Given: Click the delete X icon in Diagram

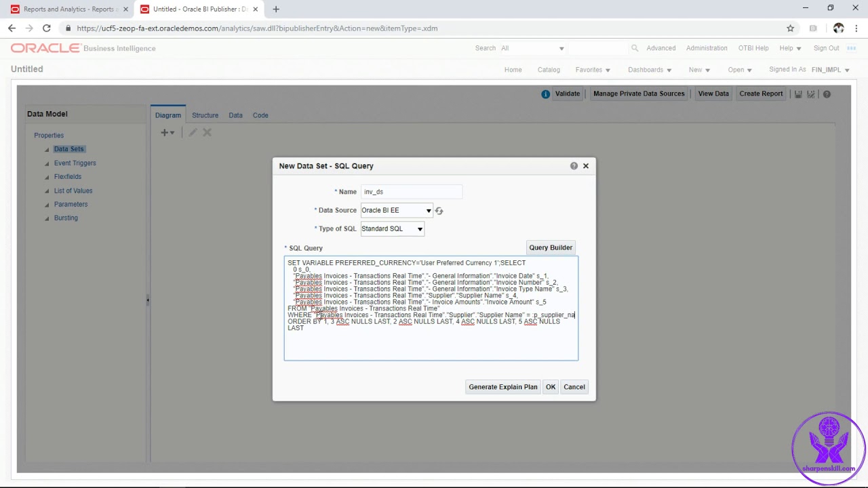Looking at the screenshot, I should (x=207, y=133).
